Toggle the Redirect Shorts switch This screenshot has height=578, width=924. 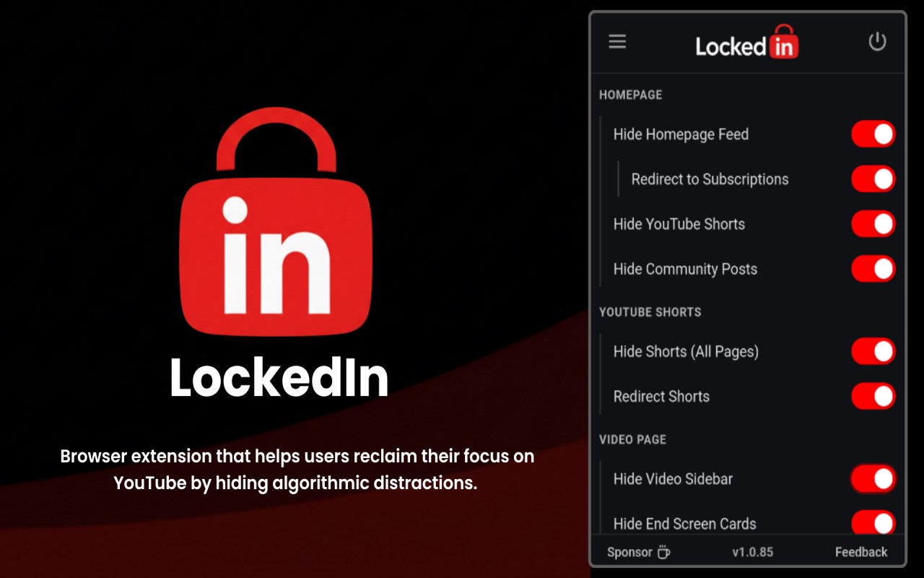(x=873, y=397)
